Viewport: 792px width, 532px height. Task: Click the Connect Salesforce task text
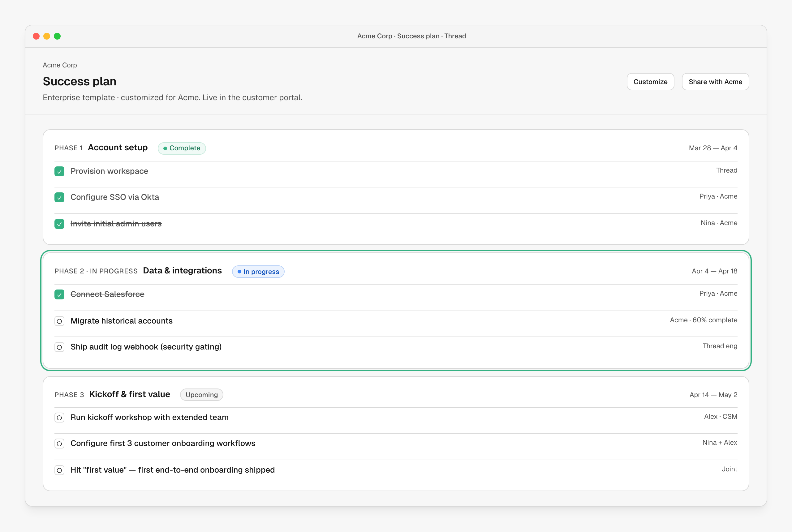tap(107, 294)
